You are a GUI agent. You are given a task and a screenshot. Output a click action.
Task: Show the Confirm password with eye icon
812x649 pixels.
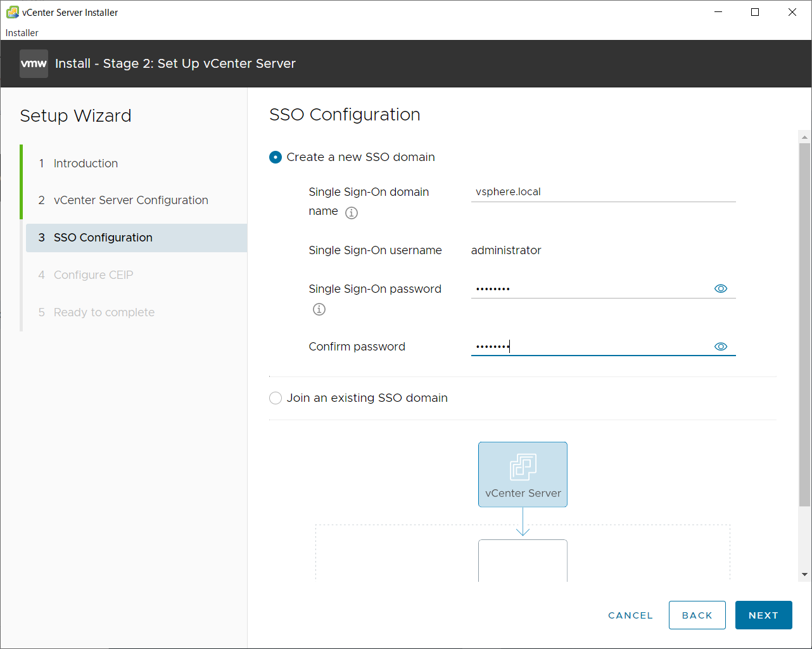[x=721, y=347]
